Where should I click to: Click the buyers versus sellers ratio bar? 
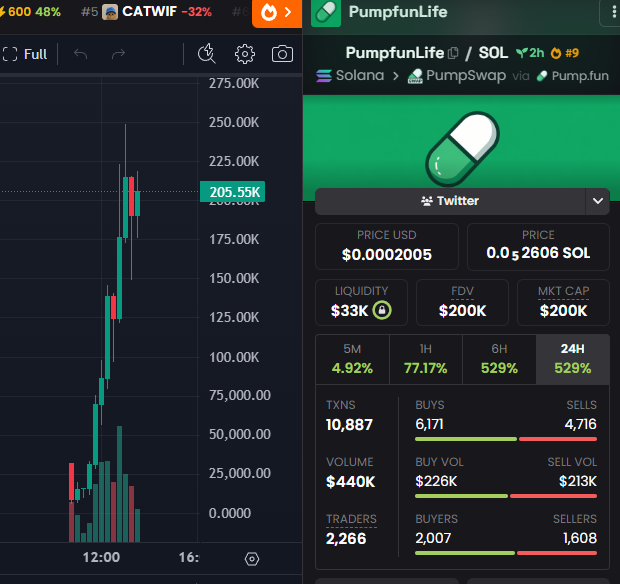coord(506,553)
